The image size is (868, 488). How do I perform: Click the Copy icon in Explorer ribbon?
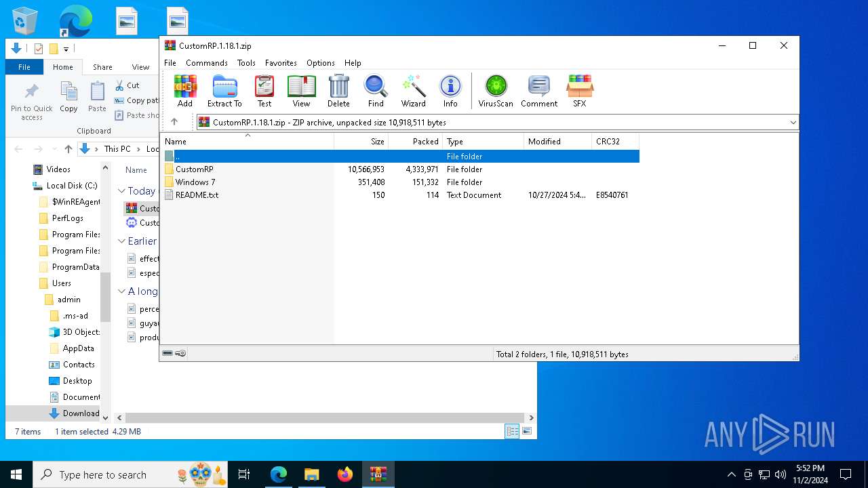click(68, 96)
